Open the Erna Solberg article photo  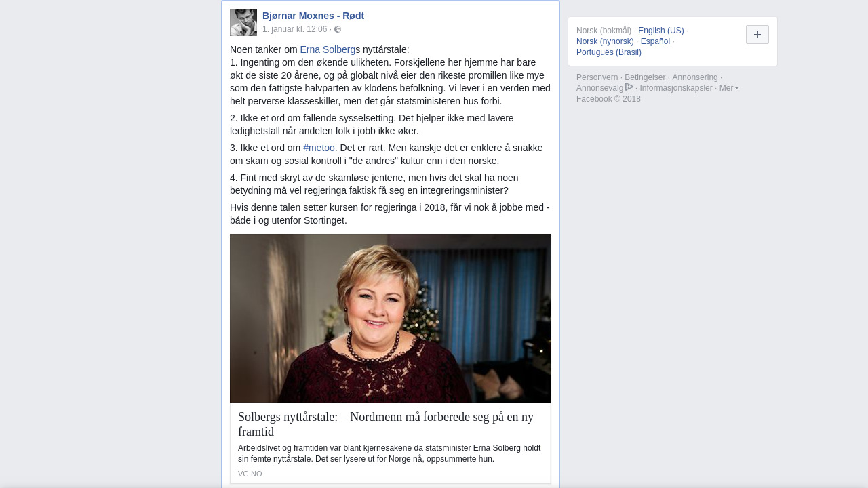391,318
